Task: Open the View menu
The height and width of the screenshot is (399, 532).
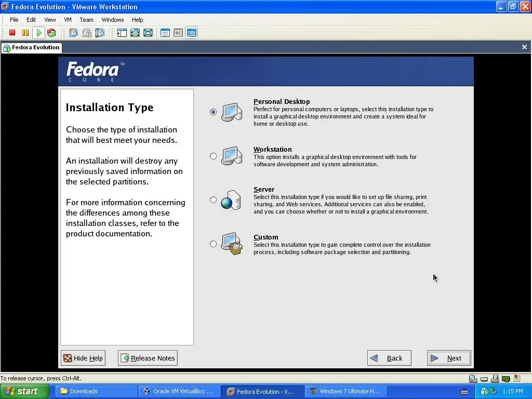Action: click(50, 20)
